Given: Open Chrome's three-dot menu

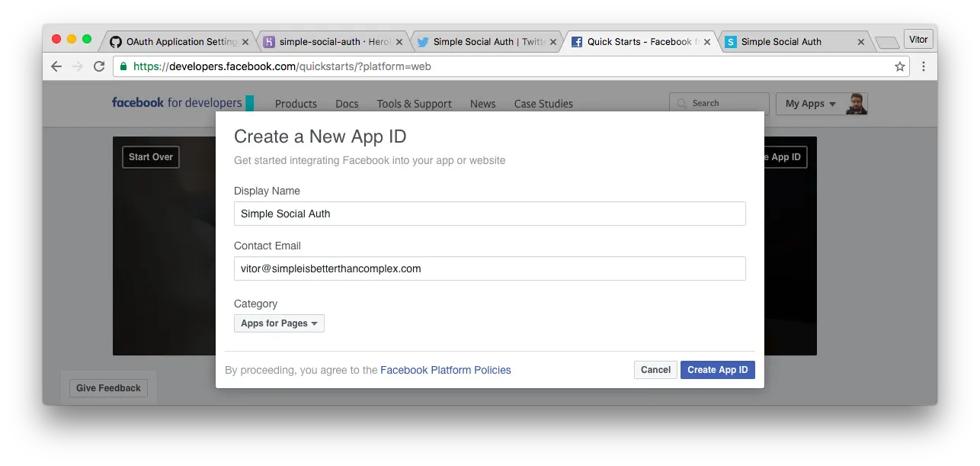Looking at the screenshot, I should click(x=924, y=66).
